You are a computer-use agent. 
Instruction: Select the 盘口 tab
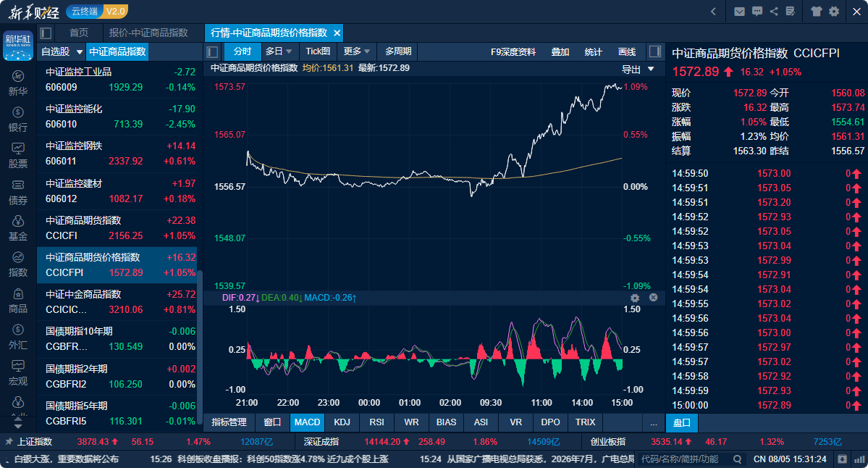681,422
